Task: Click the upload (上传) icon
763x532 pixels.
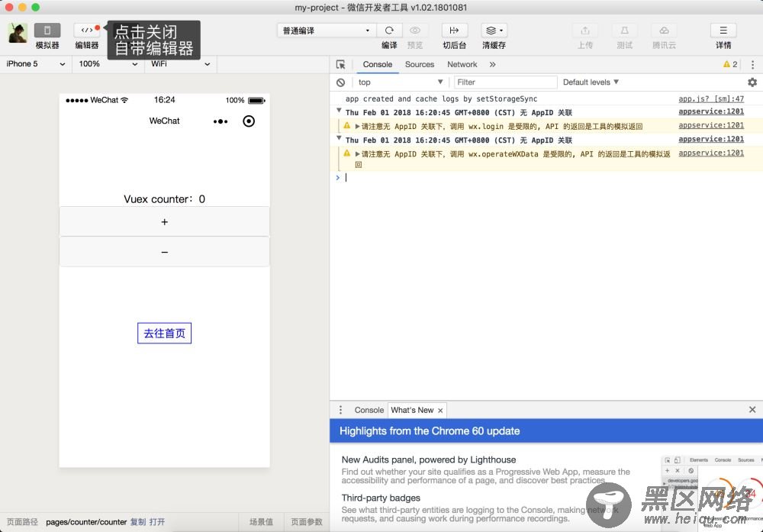Action: pyautogui.click(x=585, y=31)
